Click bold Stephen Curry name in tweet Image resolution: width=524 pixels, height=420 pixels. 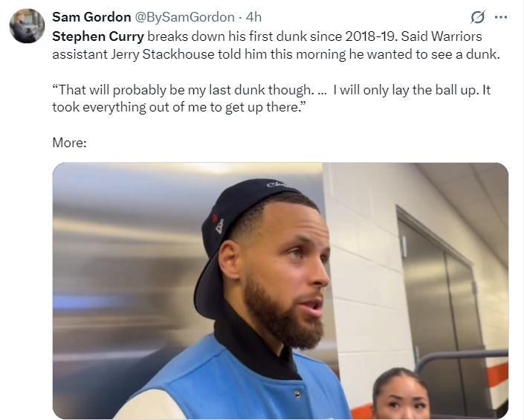click(98, 36)
